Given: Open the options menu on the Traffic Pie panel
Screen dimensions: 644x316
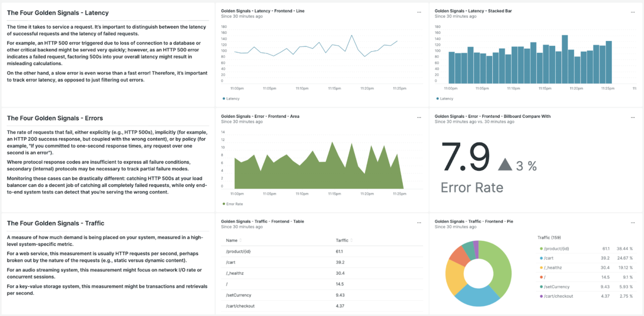Looking at the screenshot, I should (x=633, y=223).
